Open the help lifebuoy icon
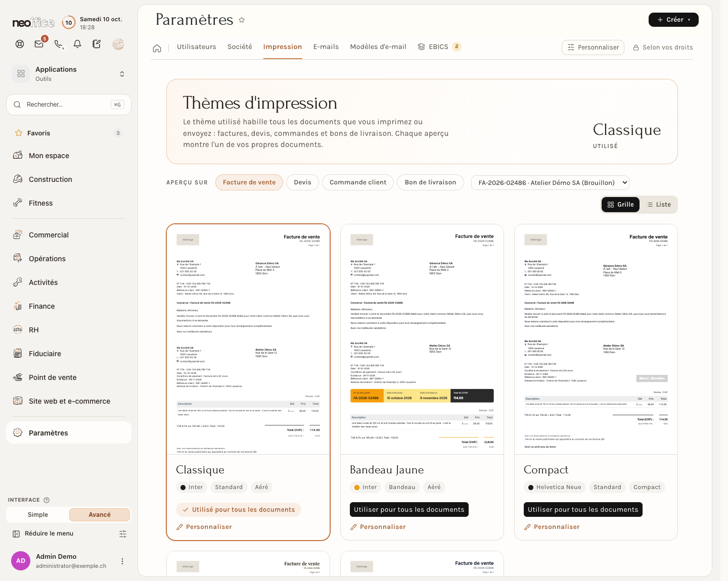728x581 pixels. click(20, 44)
